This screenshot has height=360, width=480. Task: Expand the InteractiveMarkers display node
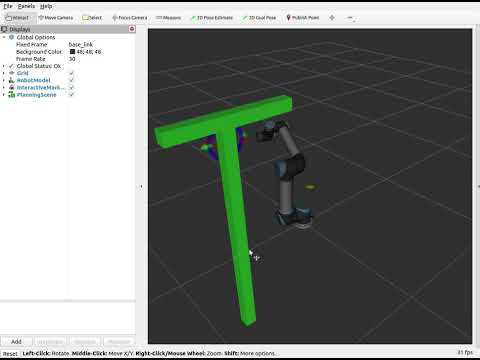click(x=4, y=88)
